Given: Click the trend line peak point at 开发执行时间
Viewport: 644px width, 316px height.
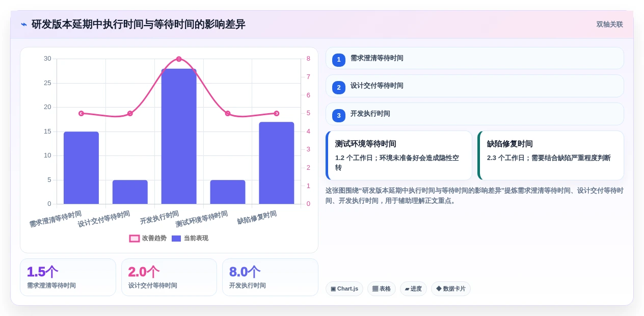Looking at the screenshot, I should 179,59.
